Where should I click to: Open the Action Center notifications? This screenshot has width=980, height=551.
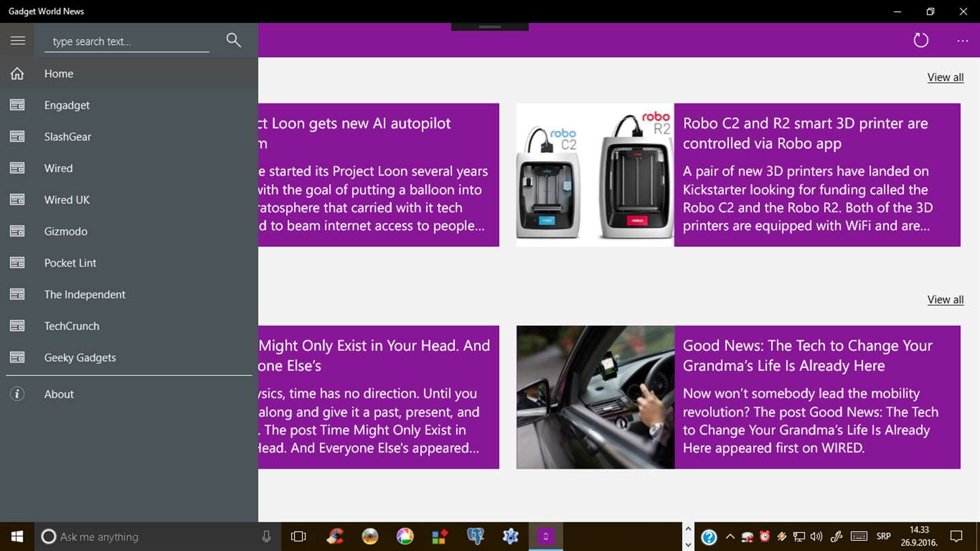click(956, 537)
